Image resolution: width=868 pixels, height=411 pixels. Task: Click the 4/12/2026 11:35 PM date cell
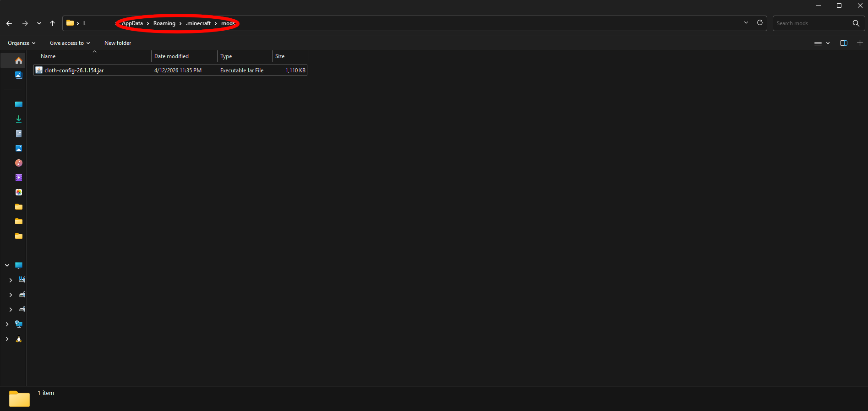pos(178,70)
